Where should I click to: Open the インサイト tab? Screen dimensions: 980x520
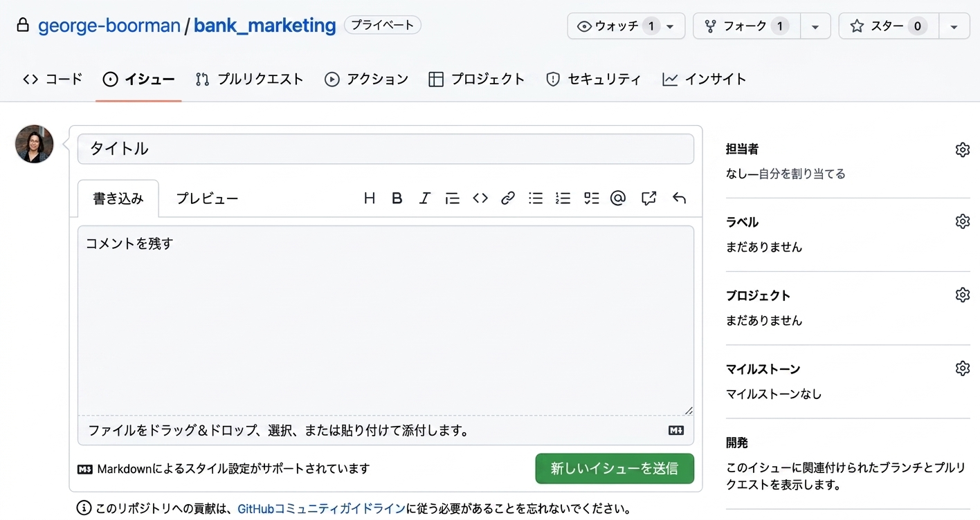click(705, 79)
